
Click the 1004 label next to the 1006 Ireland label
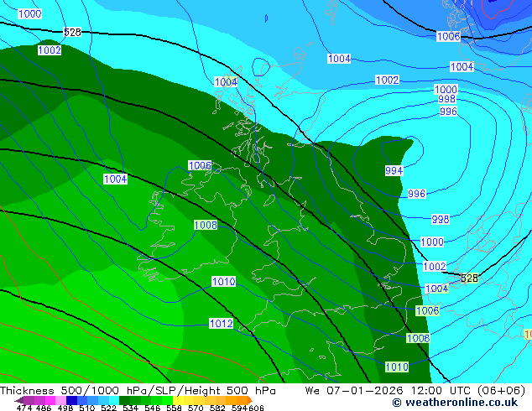tap(115, 179)
